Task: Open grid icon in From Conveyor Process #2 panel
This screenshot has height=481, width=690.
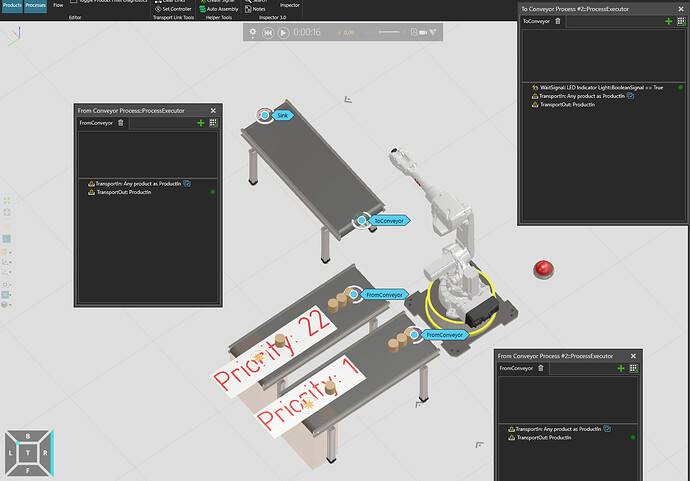Action: coord(633,368)
